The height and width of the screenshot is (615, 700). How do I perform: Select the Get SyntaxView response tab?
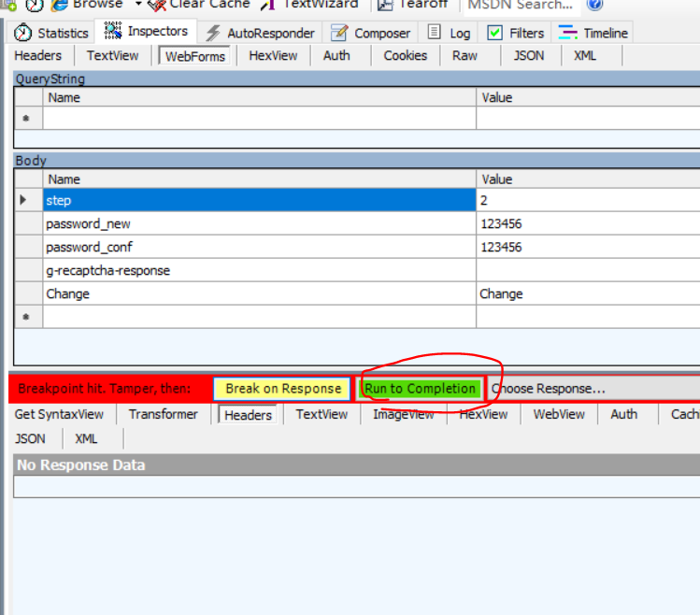[x=59, y=414]
